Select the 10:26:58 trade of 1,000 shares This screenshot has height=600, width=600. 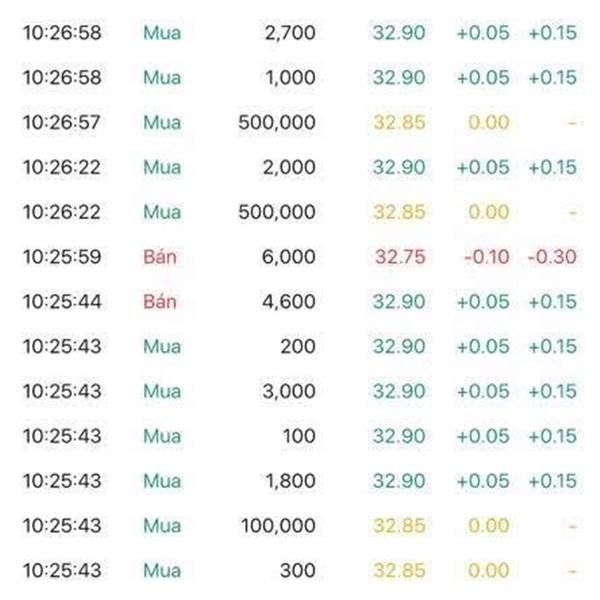300,77
